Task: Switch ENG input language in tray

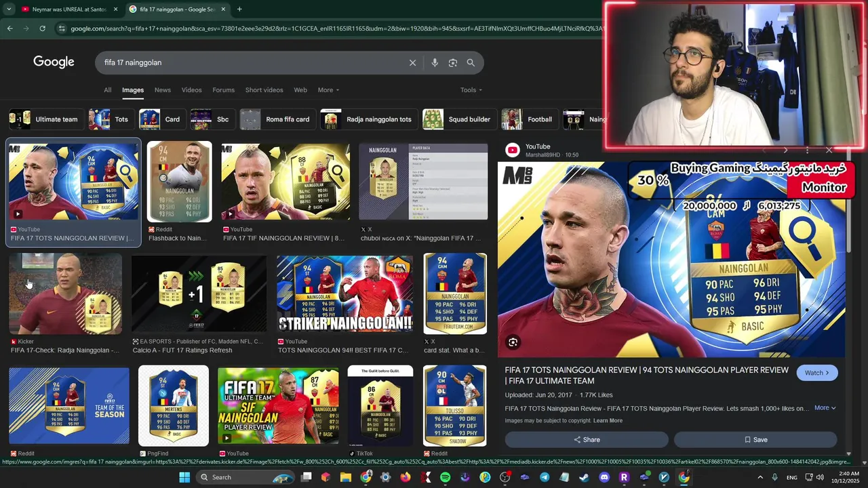Action: pos(792,477)
